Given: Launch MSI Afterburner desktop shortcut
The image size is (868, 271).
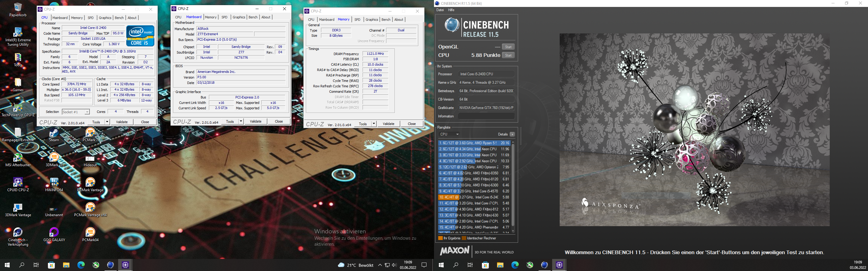Looking at the screenshot, I should click(18, 160).
